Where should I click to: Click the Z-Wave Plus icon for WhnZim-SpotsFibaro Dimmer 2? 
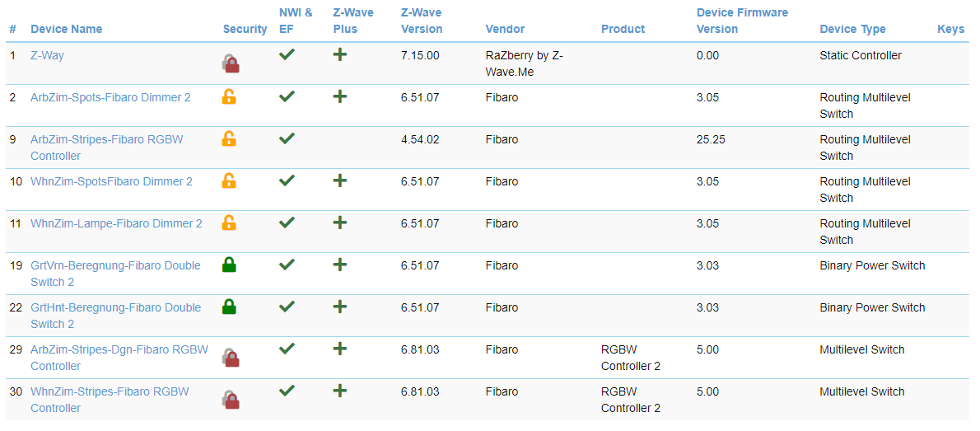coord(340,180)
